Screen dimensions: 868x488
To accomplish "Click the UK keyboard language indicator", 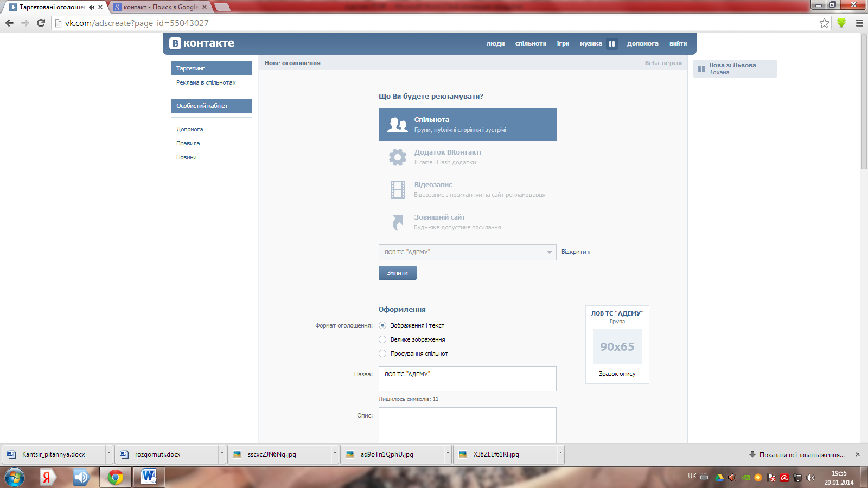I will tap(692, 476).
